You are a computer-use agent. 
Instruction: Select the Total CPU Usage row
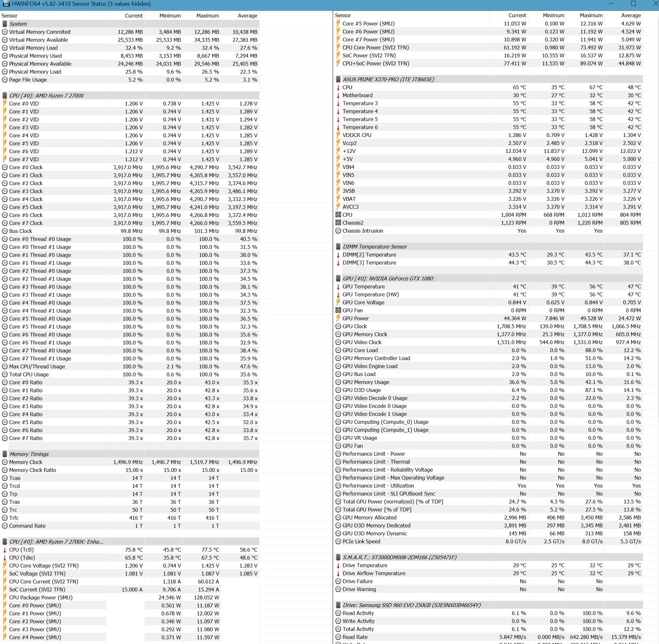coord(29,374)
